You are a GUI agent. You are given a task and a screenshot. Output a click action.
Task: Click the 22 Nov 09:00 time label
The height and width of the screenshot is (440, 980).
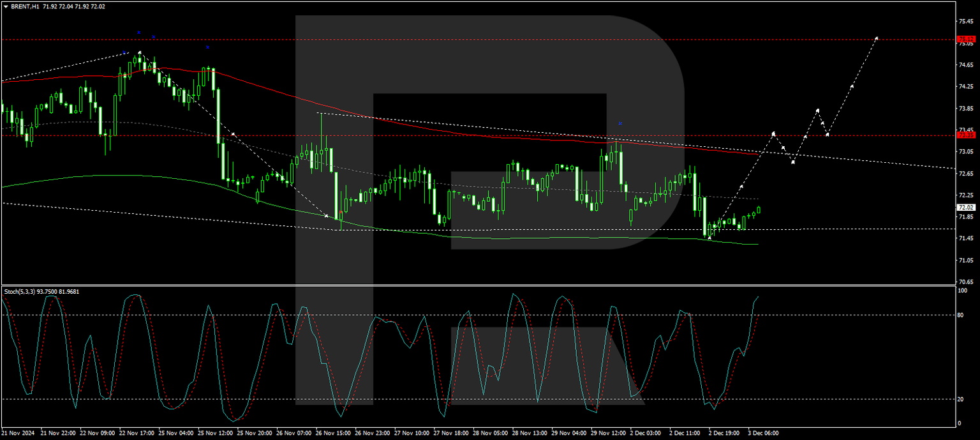(x=96, y=433)
